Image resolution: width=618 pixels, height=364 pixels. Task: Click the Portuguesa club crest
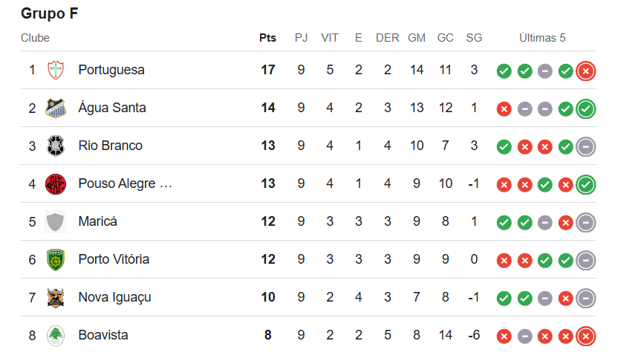[x=56, y=70]
